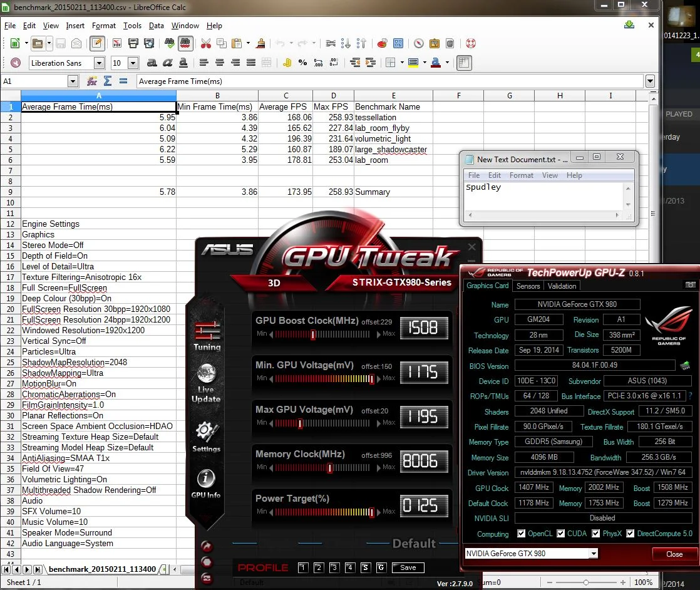Click the Memory Clock slider handle
This screenshot has width=700, height=590.
coord(330,468)
